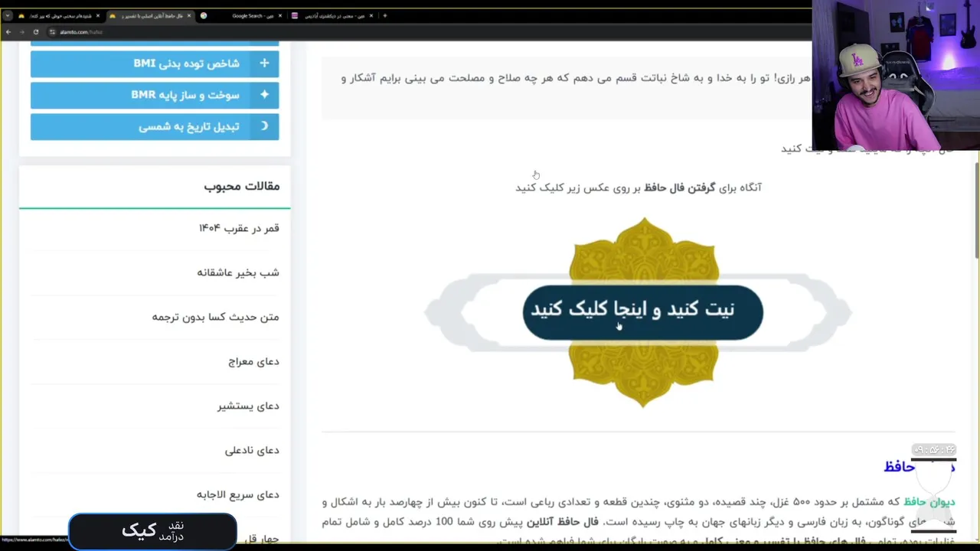
Task: Click the page vertical scrollbar thumb
Action: point(976,210)
